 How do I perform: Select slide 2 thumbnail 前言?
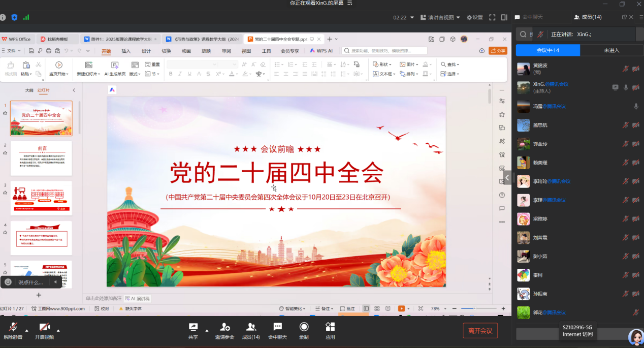coord(41,159)
